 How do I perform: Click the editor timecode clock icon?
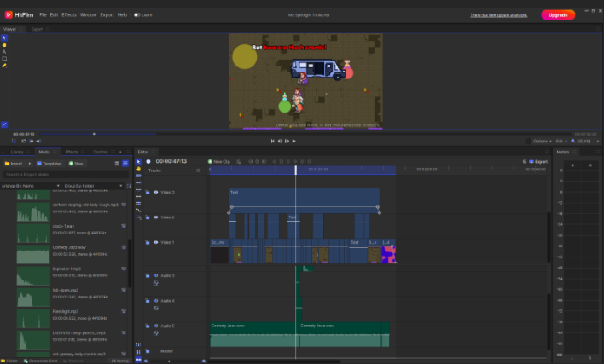pos(148,162)
